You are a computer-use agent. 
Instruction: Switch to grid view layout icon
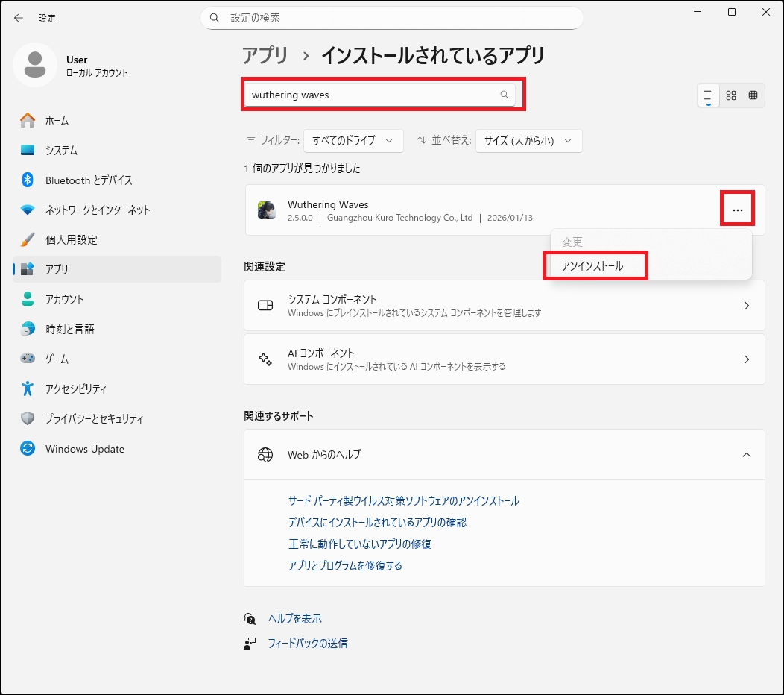tap(731, 95)
